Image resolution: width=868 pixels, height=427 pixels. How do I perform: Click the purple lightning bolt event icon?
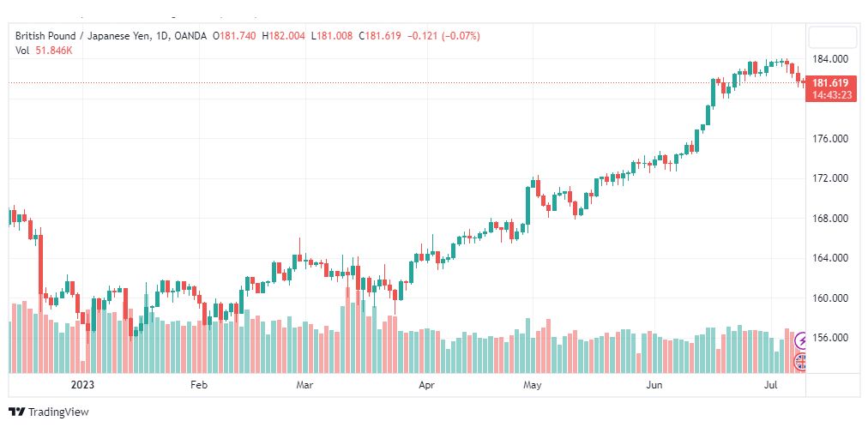pyautogui.click(x=800, y=340)
